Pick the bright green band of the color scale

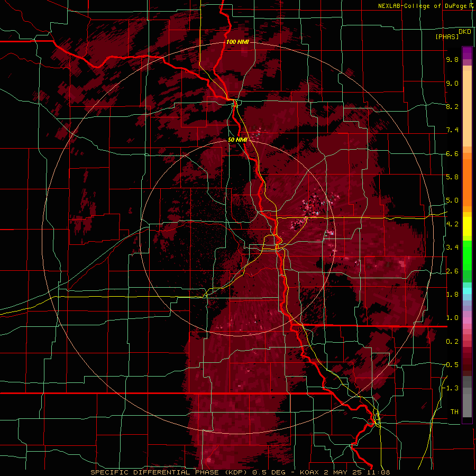(x=467, y=256)
